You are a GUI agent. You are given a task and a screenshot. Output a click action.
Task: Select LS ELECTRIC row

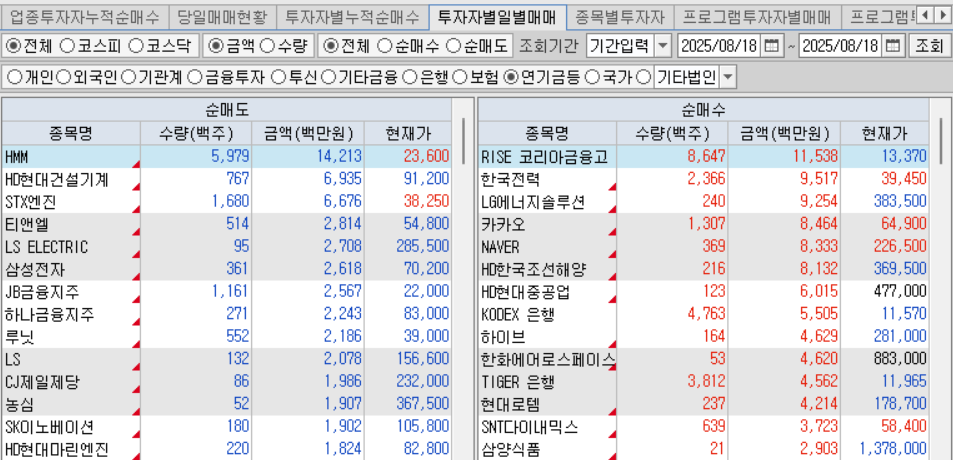[x=227, y=247]
